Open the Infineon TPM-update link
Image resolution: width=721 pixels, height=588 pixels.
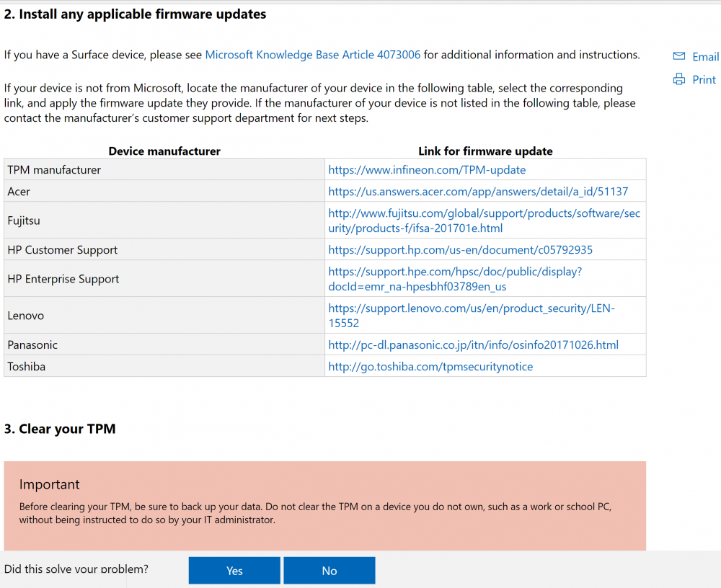pyautogui.click(x=427, y=170)
